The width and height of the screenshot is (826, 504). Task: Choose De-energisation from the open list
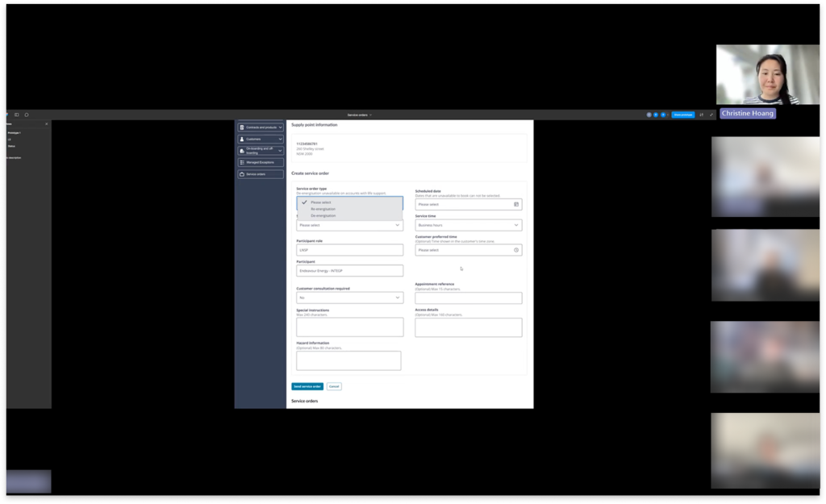point(323,215)
